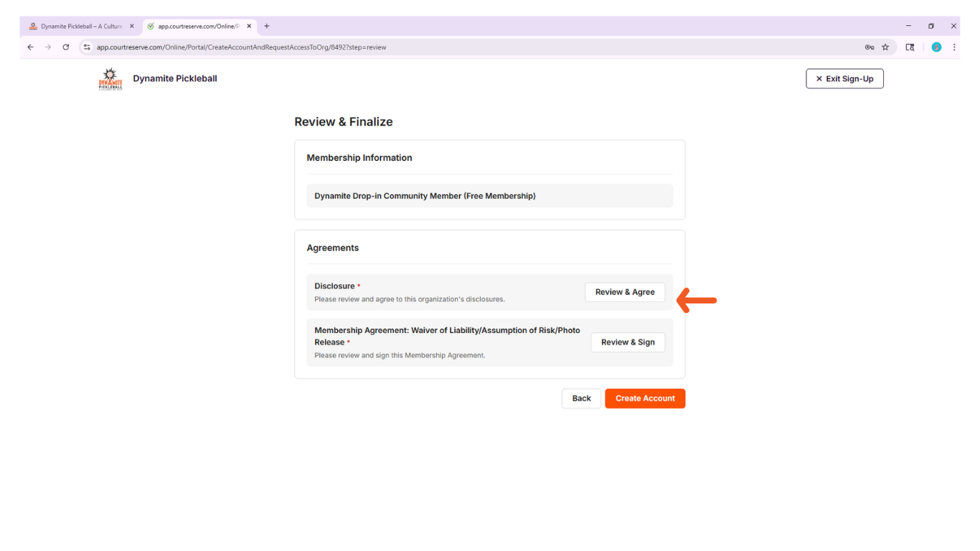980x551 pixels.
Task: Switch to the Dynamite Pickleball tab
Action: click(x=80, y=27)
